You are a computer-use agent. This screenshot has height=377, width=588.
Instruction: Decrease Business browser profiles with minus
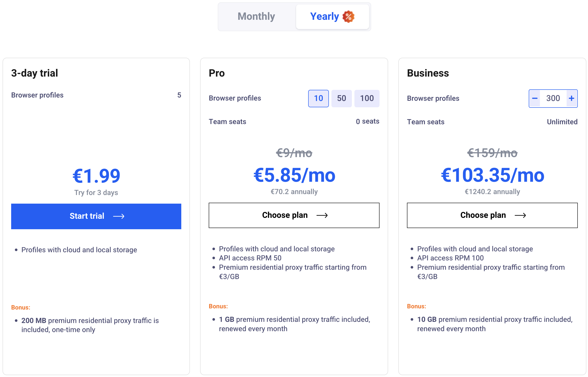click(534, 98)
